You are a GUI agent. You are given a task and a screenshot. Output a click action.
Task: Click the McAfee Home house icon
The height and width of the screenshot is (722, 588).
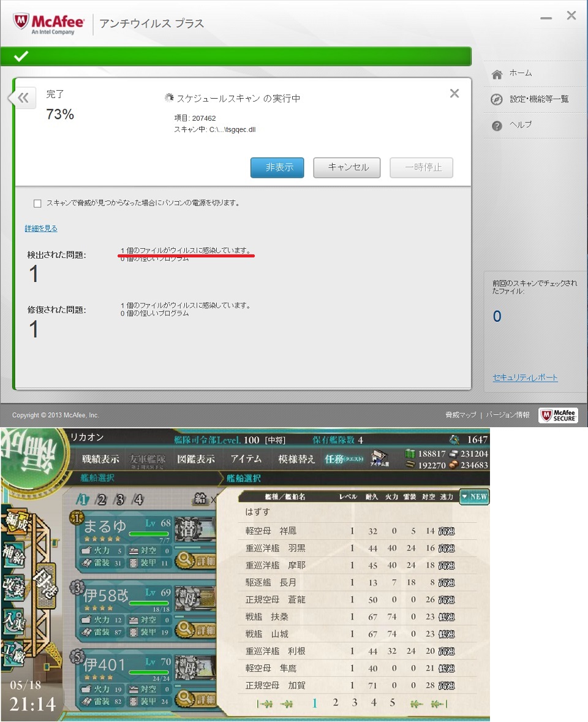coord(497,74)
